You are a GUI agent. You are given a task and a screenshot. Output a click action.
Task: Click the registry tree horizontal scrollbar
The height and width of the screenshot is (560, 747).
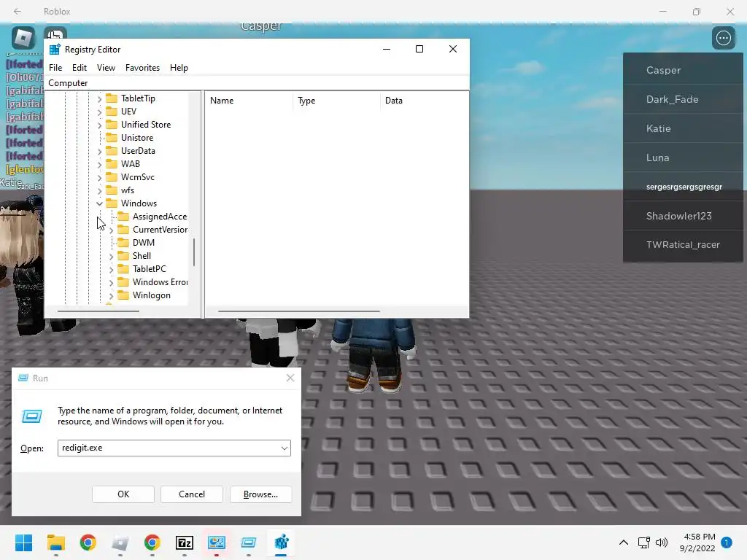98,311
